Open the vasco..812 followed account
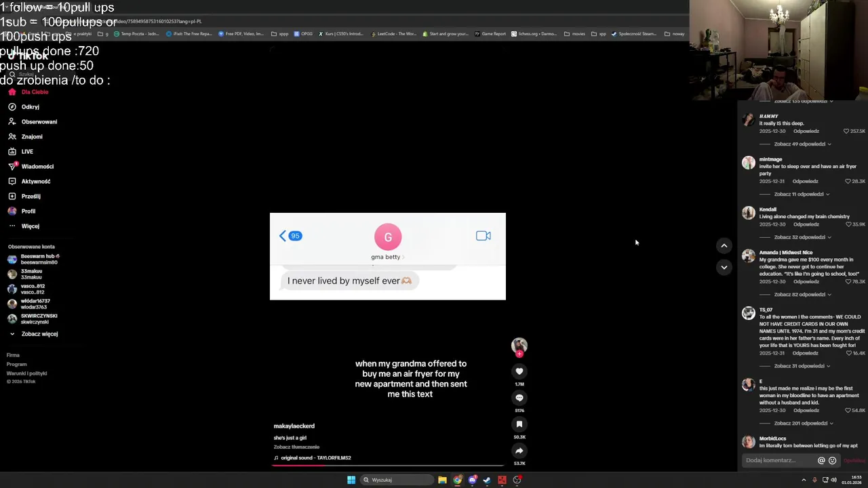The width and height of the screenshot is (868, 488). tap(26, 289)
